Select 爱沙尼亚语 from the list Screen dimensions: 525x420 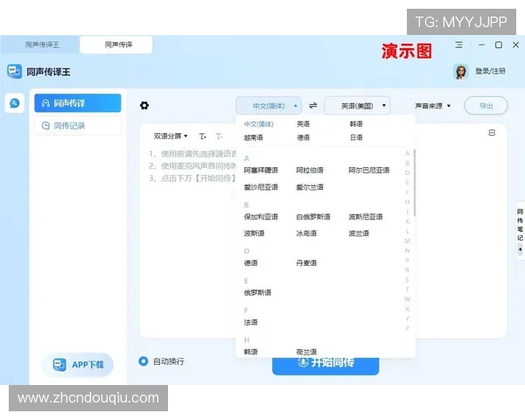click(261, 187)
